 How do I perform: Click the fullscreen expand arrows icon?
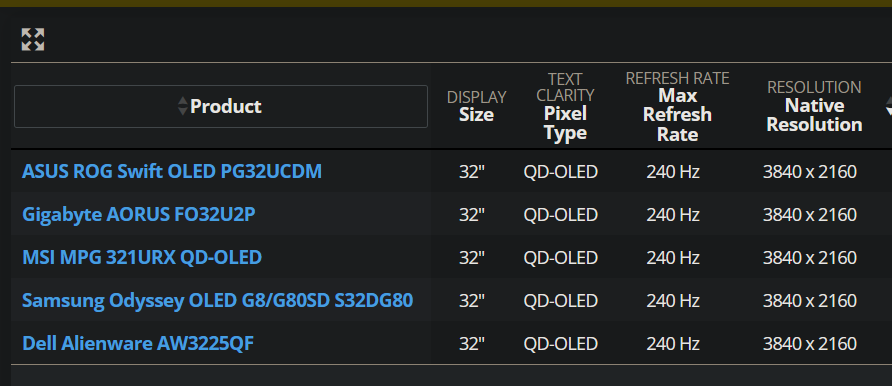(x=33, y=39)
